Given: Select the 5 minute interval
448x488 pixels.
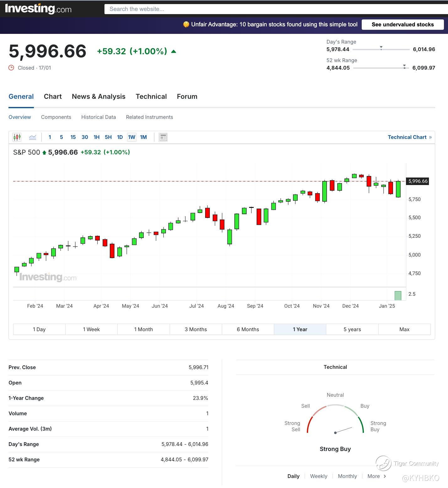Looking at the screenshot, I should [61, 137].
